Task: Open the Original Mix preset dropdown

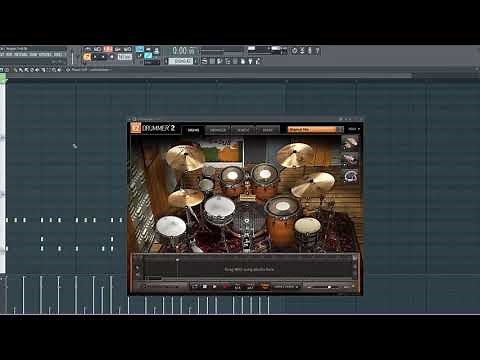Action: click(315, 129)
